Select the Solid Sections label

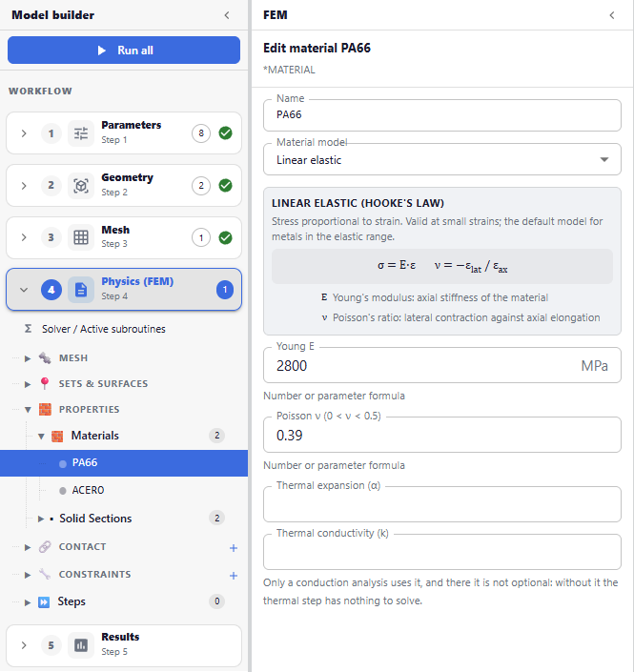click(x=95, y=519)
